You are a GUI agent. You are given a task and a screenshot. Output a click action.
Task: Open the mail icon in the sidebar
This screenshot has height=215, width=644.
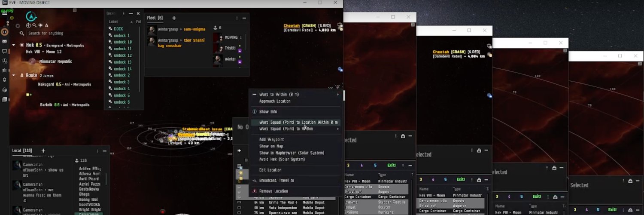[x=5, y=42]
